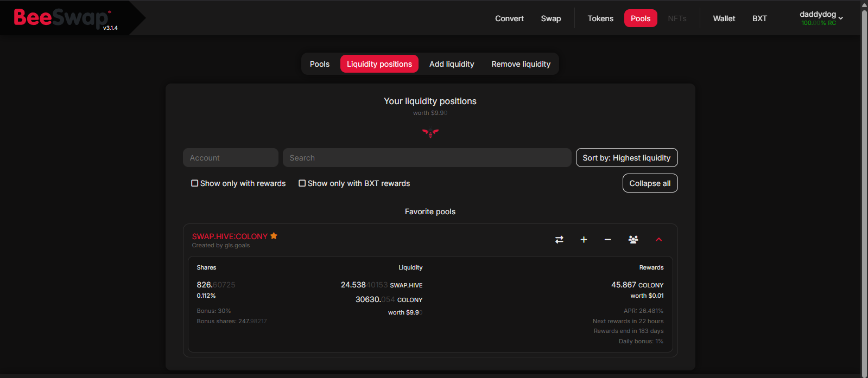Click the 'Daily bonus: 1%' text
Screen dimensions: 868x378
point(641,341)
